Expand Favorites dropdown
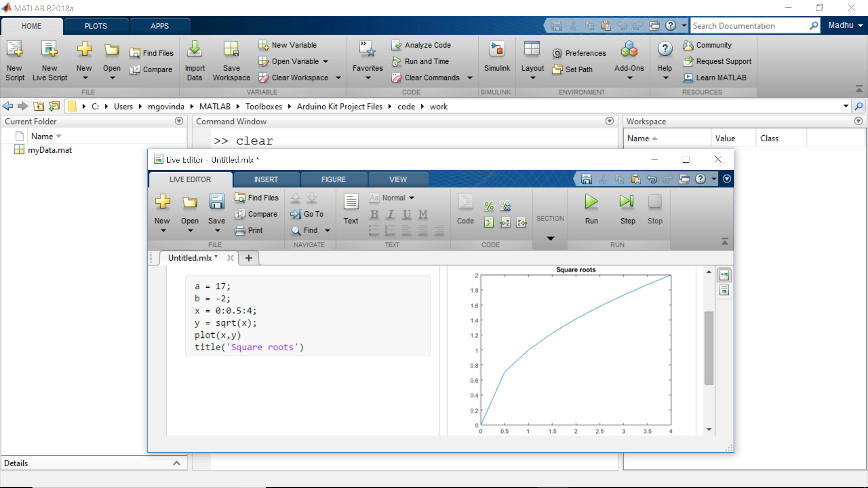Image resolution: width=868 pixels, height=488 pixels. pyautogui.click(x=368, y=78)
